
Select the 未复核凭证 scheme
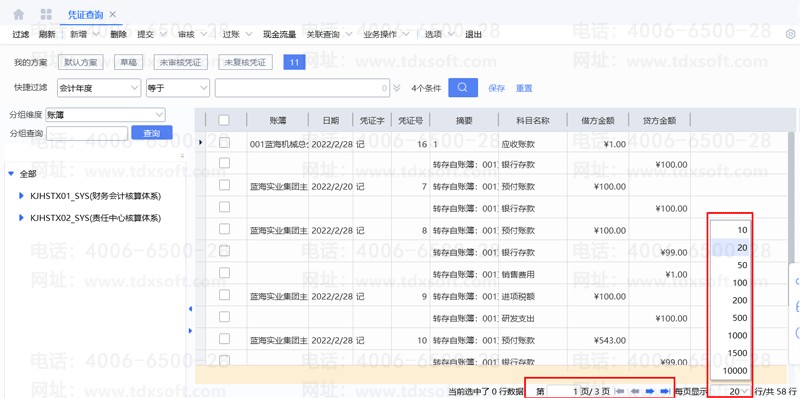(245, 62)
